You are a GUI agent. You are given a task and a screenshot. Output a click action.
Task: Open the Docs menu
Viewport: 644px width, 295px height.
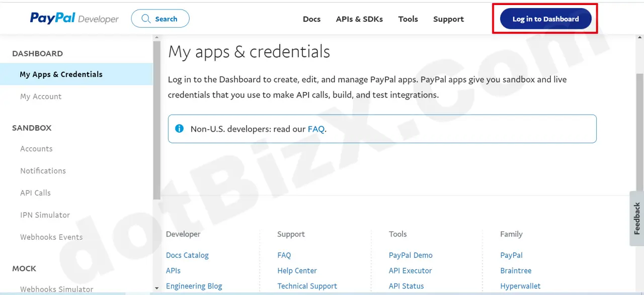(311, 19)
